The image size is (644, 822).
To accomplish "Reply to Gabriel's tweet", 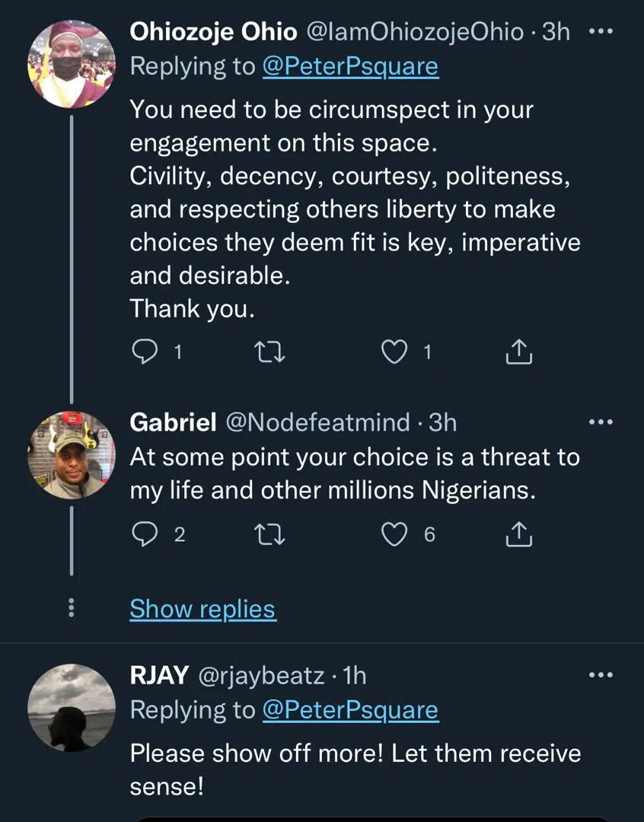I will tap(144, 535).
